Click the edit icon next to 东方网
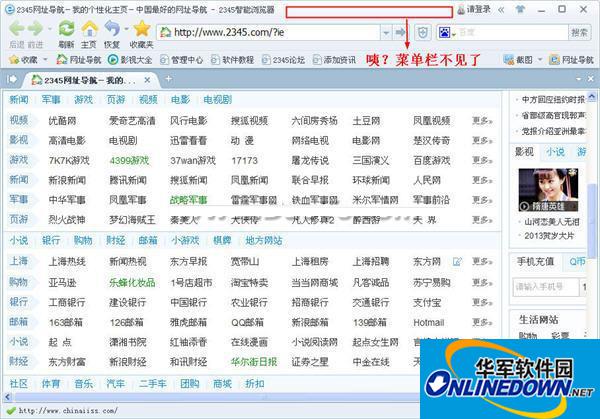This screenshot has height=419, width=600. point(457,262)
